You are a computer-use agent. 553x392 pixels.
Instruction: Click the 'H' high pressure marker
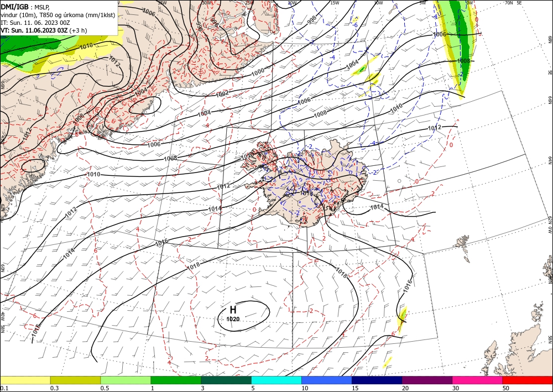(x=233, y=310)
